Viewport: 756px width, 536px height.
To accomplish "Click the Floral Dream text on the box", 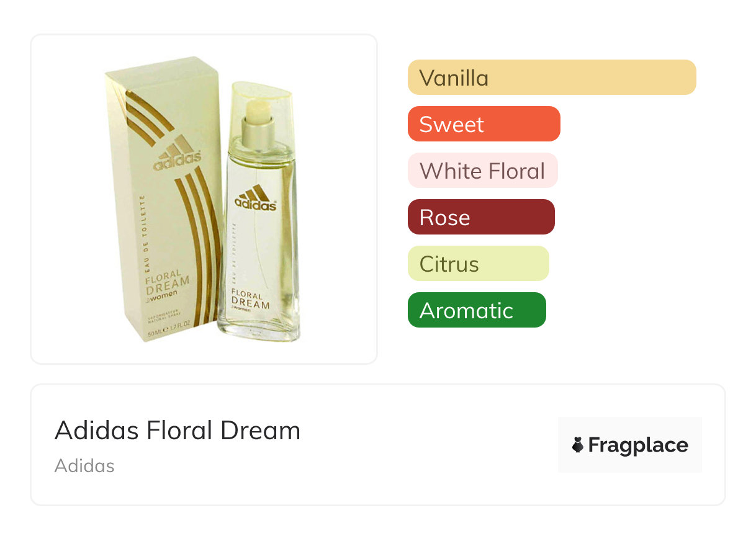I will (168, 280).
